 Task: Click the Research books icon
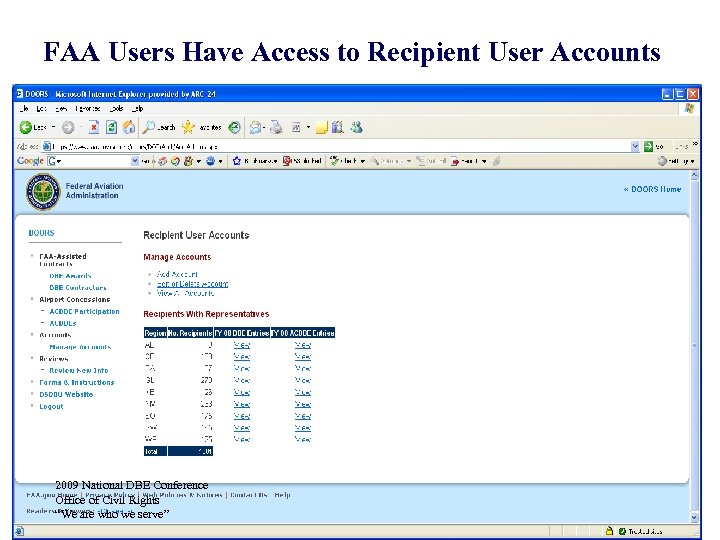(x=338, y=127)
